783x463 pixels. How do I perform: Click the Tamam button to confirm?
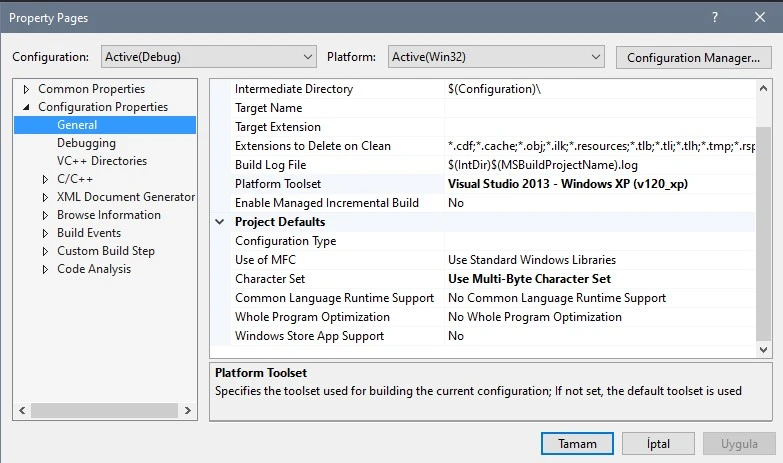[577, 444]
